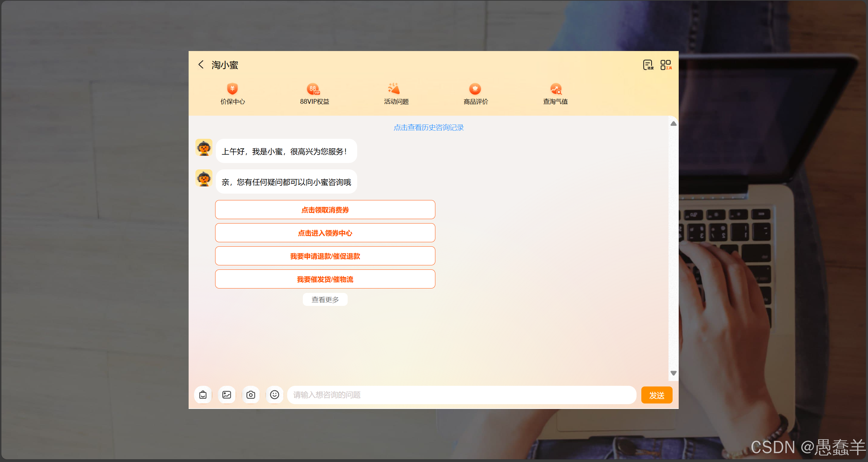This screenshot has height=462, width=868.
Task: Click the chat scrollbar down arrow
Action: tap(673, 373)
